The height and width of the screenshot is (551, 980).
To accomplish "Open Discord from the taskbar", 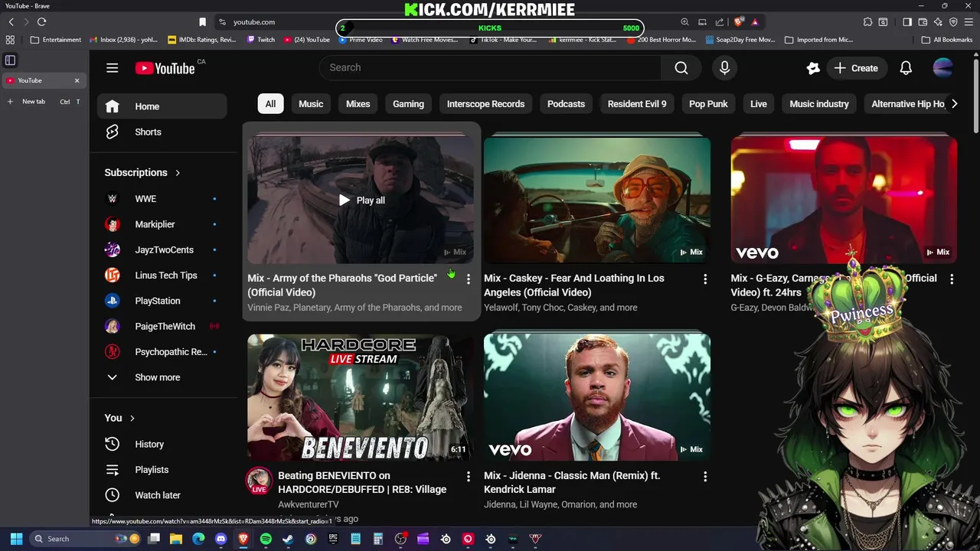I will pos(221,539).
